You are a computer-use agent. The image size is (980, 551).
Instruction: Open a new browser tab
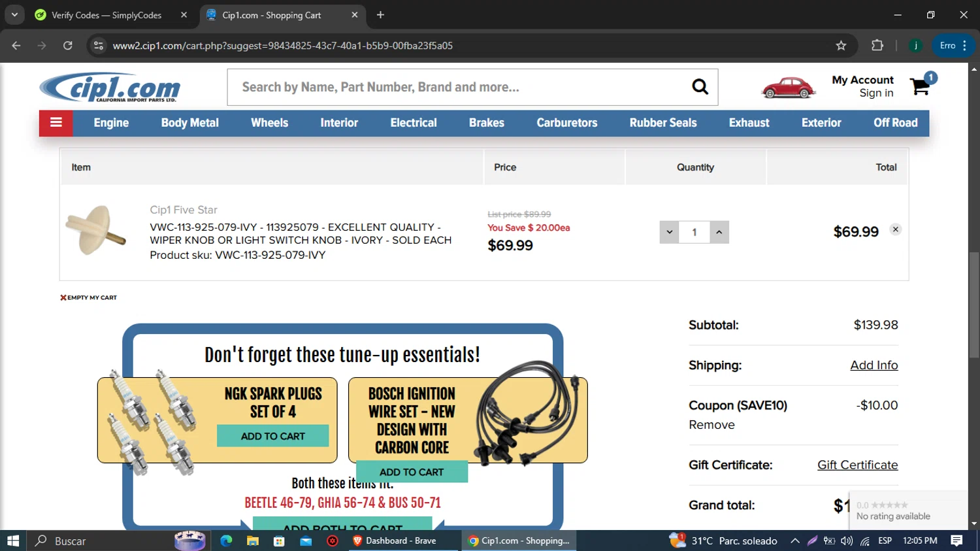(380, 14)
